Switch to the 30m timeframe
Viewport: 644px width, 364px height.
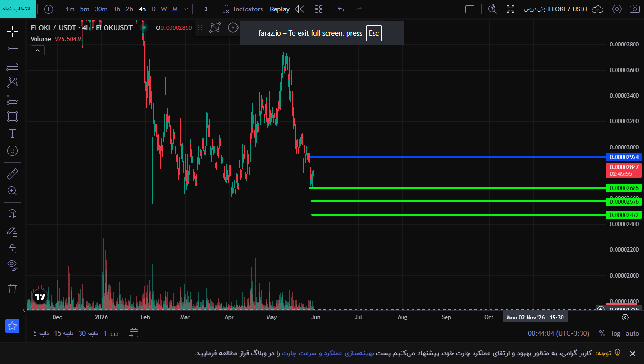tap(101, 9)
